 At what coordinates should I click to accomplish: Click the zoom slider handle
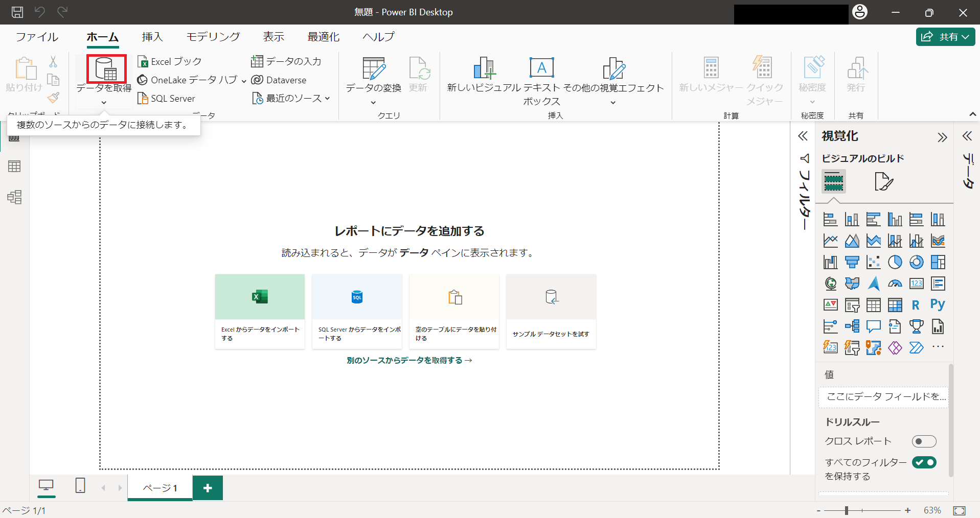point(847,510)
